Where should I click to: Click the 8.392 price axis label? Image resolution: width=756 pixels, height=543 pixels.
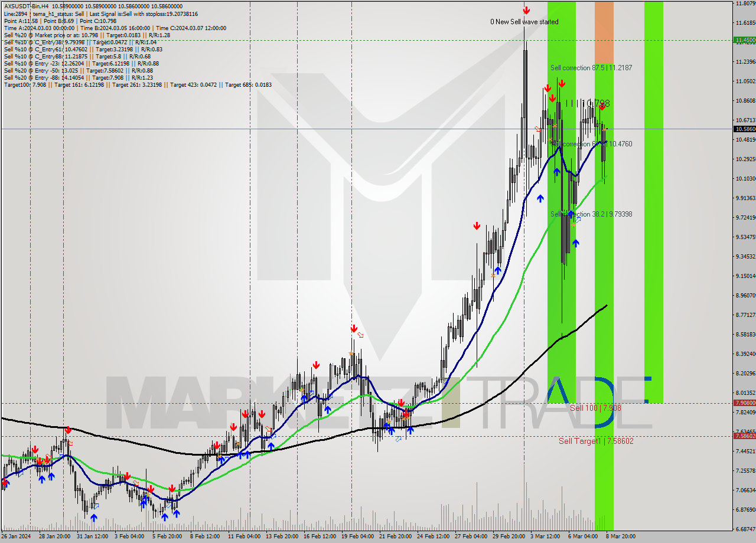click(745, 354)
